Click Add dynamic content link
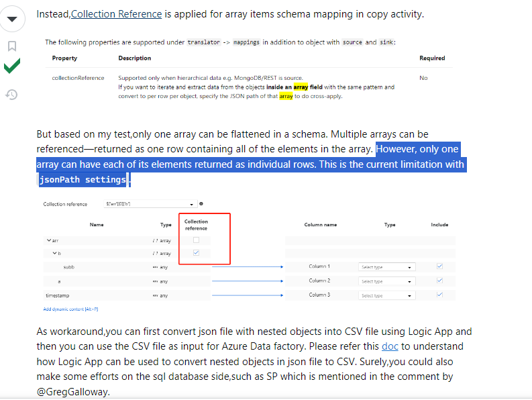 [70, 309]
